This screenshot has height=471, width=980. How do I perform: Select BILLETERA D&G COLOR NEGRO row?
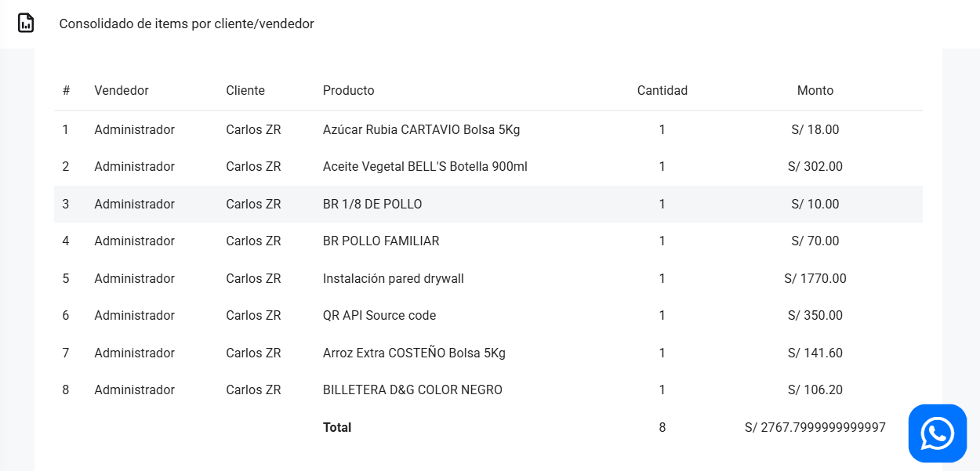pos(488,389)
